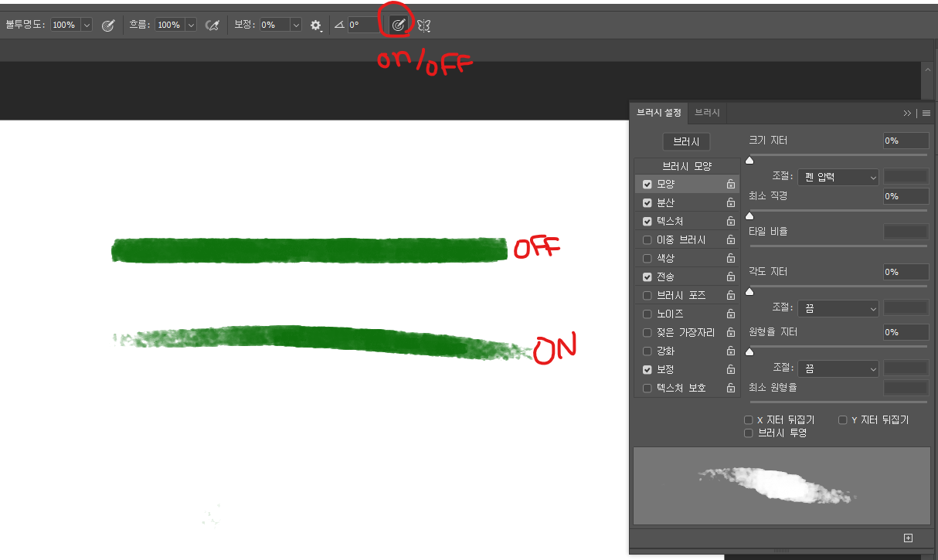Click the 브러시 presets button
The width and height of the screenshot is (938, 560).
[686, 142]
